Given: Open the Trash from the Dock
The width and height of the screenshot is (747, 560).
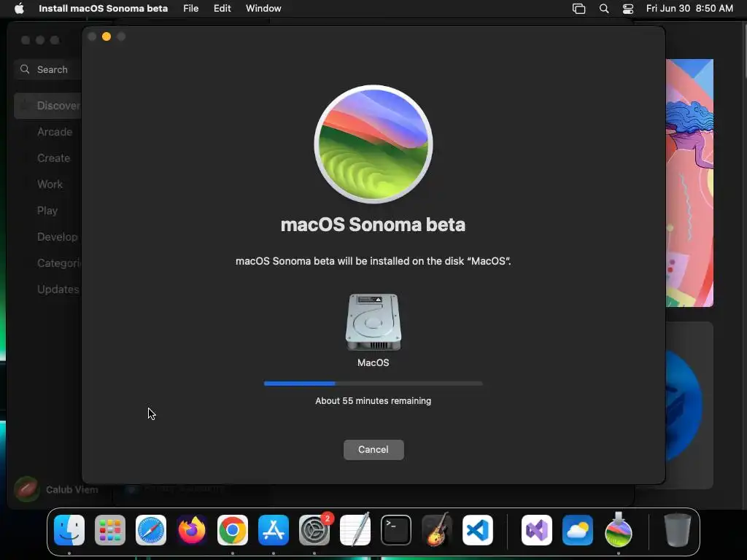Looking at the screenshot, I should (x=678, y=530).
